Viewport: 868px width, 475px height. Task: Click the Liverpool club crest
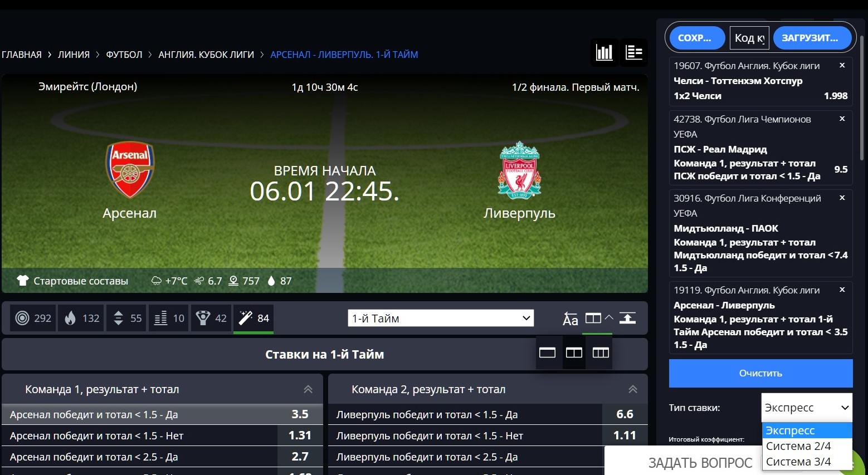coord(519,170)
